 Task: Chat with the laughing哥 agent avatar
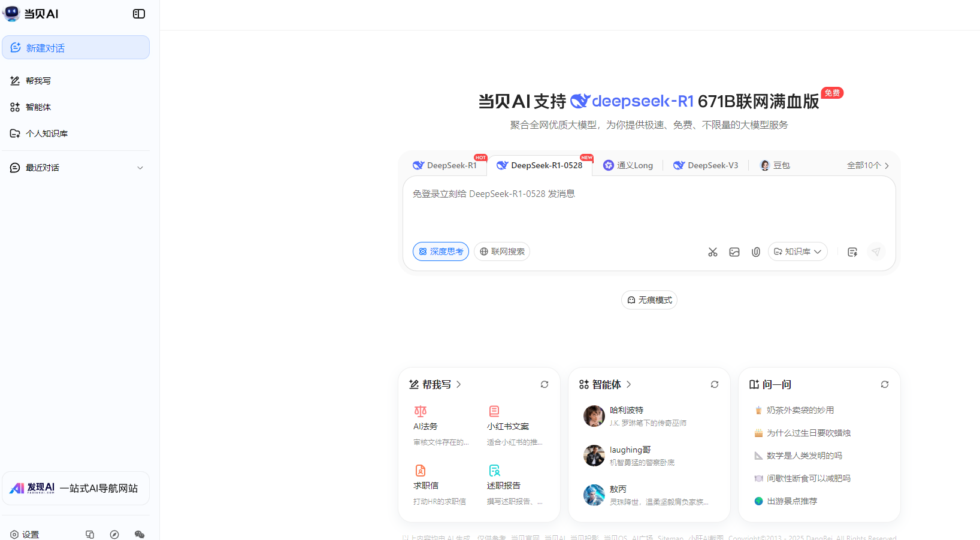pos(594,456)
